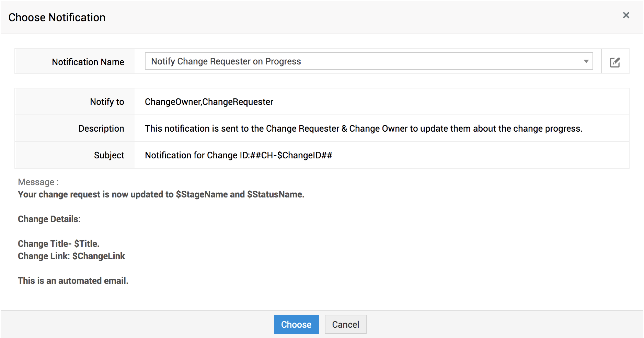Image resolution: width=644 pixels, height=338 pixels.
Task: Click the Message: label
Action: point(38,182)
